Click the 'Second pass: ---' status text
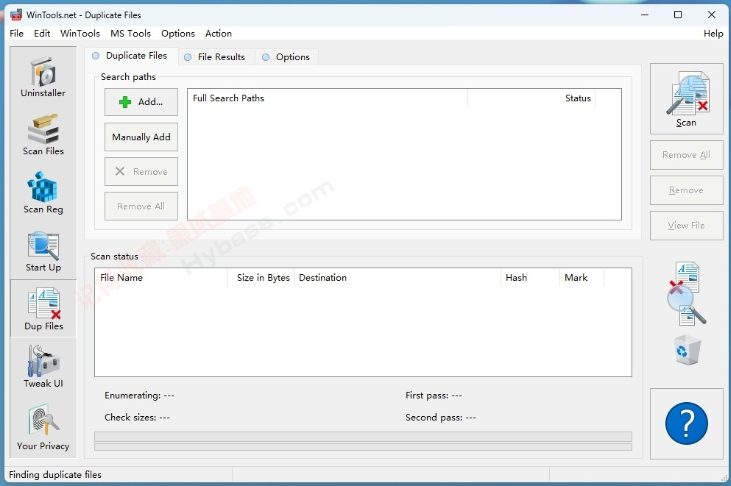This screenshot has width=731, height=486. click(441, 417)
